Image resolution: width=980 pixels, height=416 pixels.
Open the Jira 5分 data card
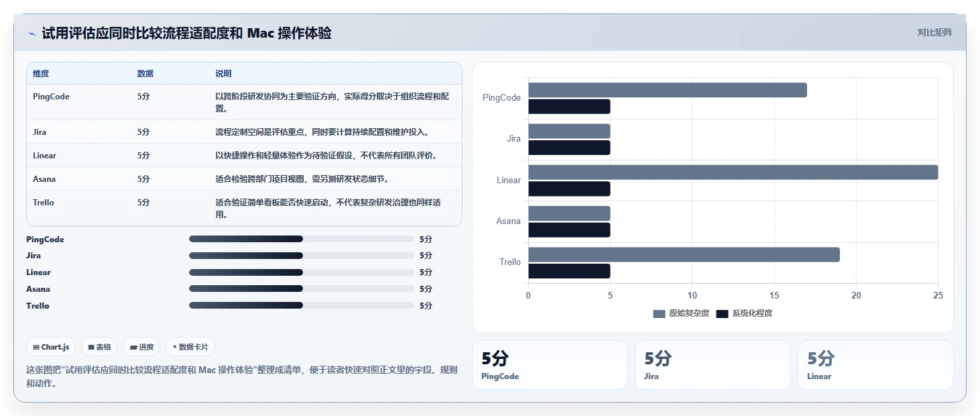pyautogui.click(x=713, y=365)
